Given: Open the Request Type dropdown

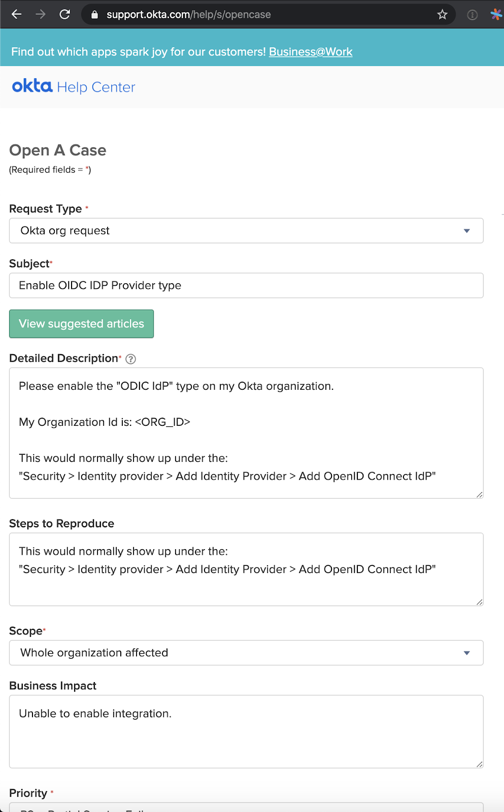Looking at the screenshot, I should [246, 231].
